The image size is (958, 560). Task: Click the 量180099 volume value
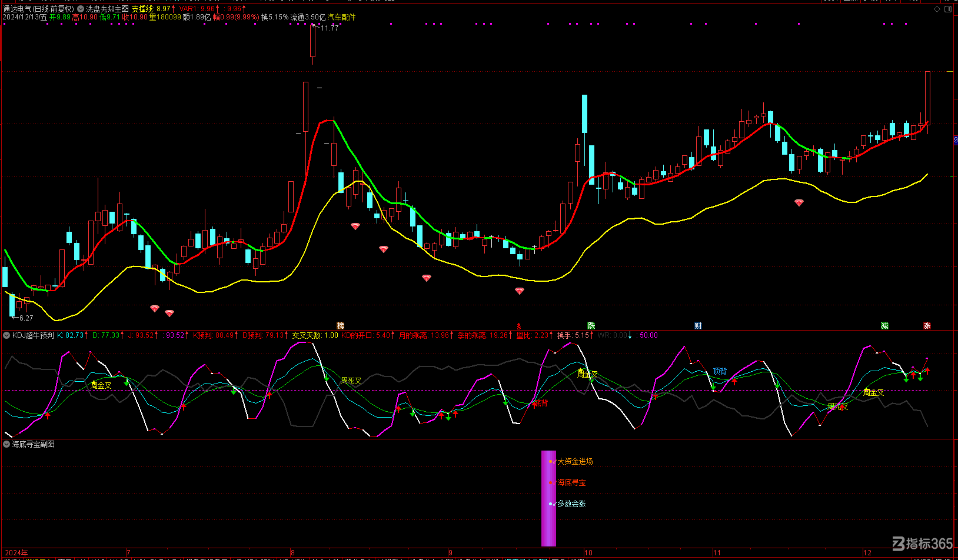pyautogui.click(x=165, y=17)
